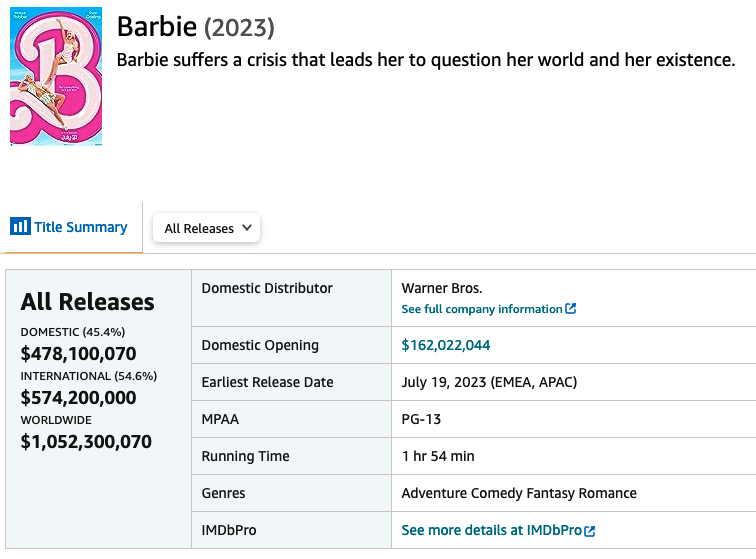The height and width of the screenshot is (559, 756).
Task: Click the bar chart icon beside Title Summary
Action: (20, 227)
